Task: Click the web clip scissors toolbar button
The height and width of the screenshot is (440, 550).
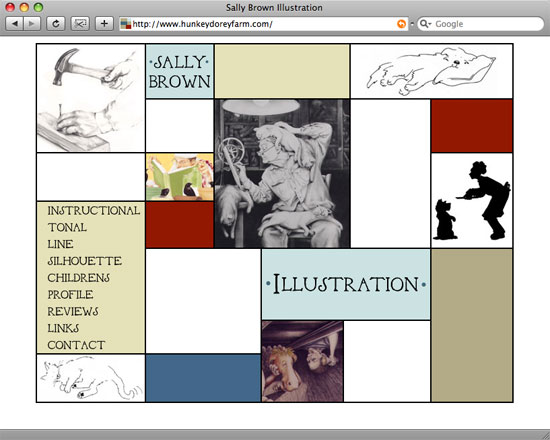Action: click(80, 24)
